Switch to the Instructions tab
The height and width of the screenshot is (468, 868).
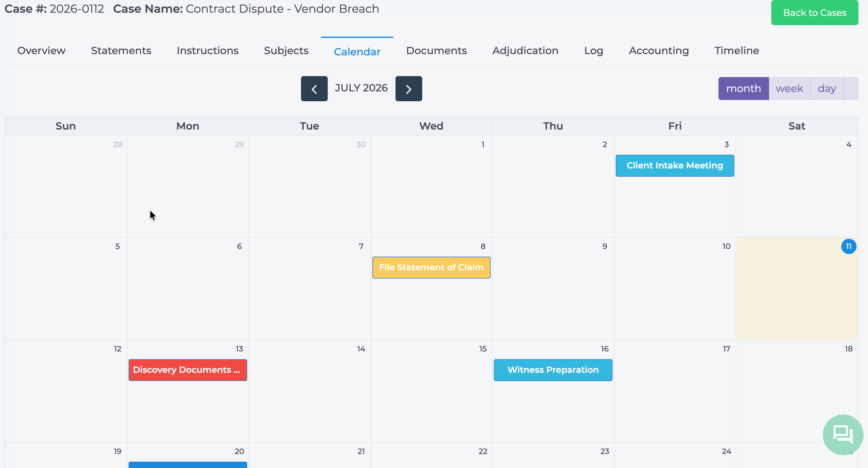(x=207, y=51)
